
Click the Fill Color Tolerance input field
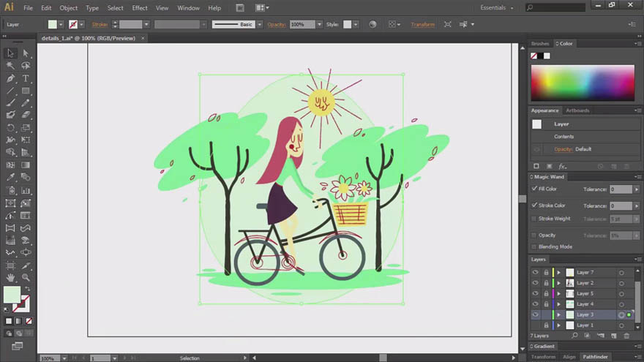click(621, 189)
